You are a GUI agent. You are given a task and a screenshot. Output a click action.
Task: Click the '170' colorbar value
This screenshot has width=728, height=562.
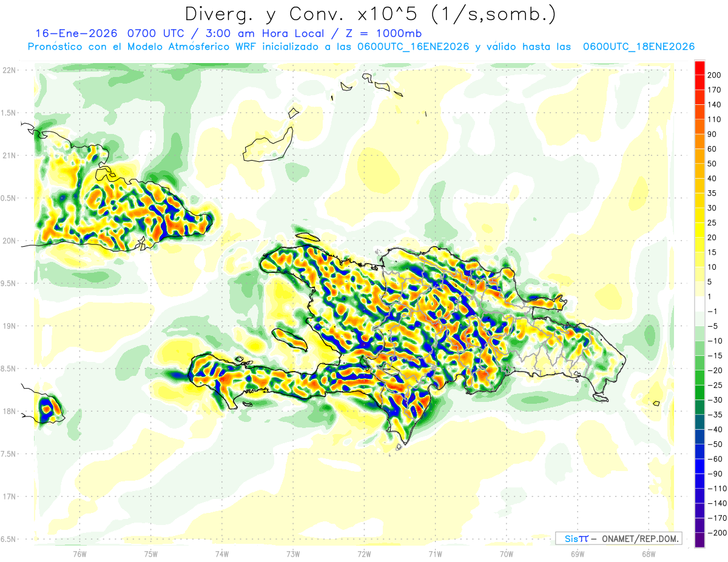point(715,90)
